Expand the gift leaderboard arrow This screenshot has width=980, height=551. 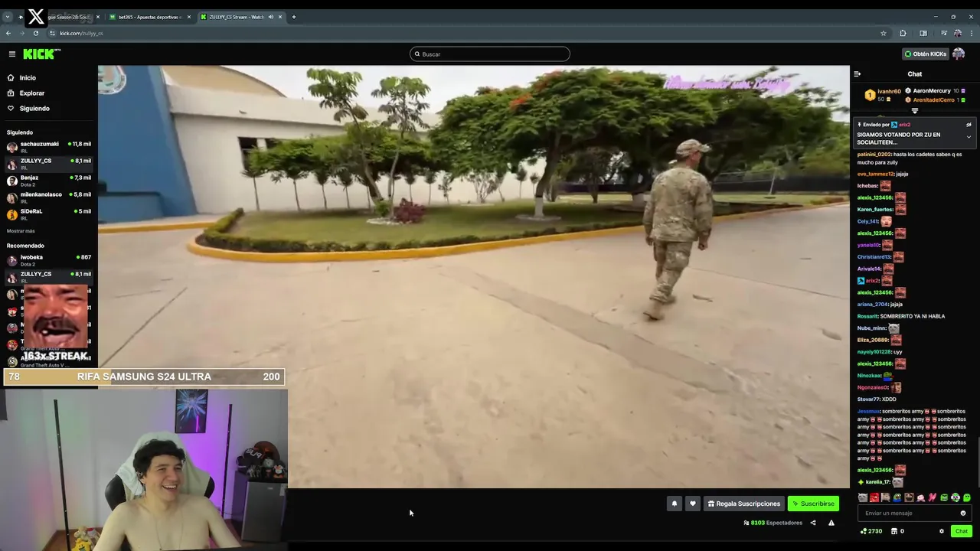[914, 111]
